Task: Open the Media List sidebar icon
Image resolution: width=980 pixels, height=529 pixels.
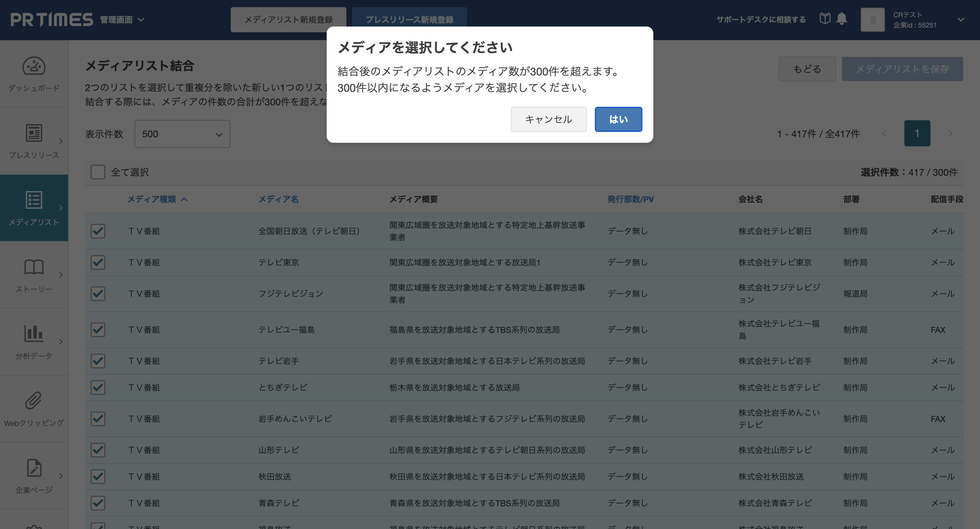Action: (x=34, y=200)
